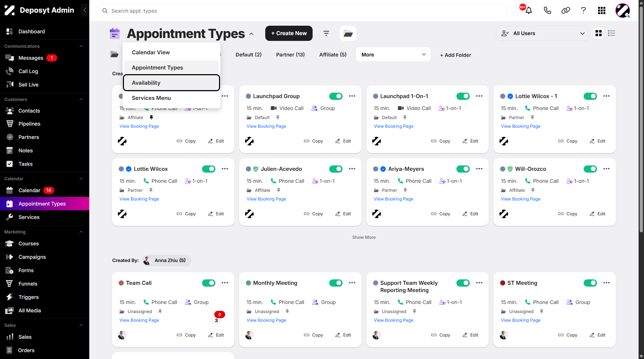The width and height of the screenshot is (644, 359).
Task: Toggle the ST Meeting appointment switch
Action: tap(590, 283)
